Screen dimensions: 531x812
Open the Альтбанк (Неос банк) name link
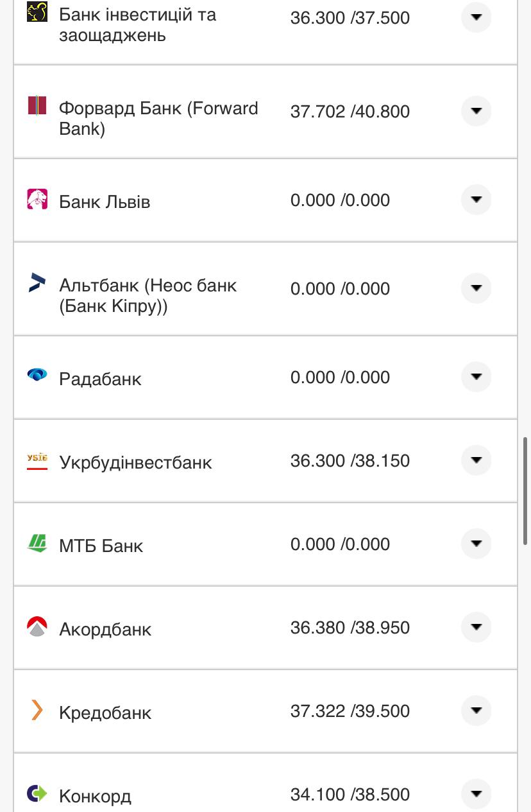click(x=147, y=295)
